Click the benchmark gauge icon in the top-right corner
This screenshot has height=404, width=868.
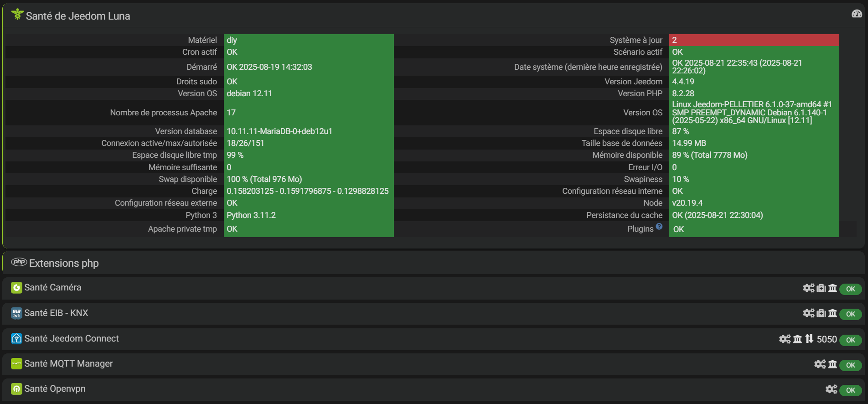point(857,14)
